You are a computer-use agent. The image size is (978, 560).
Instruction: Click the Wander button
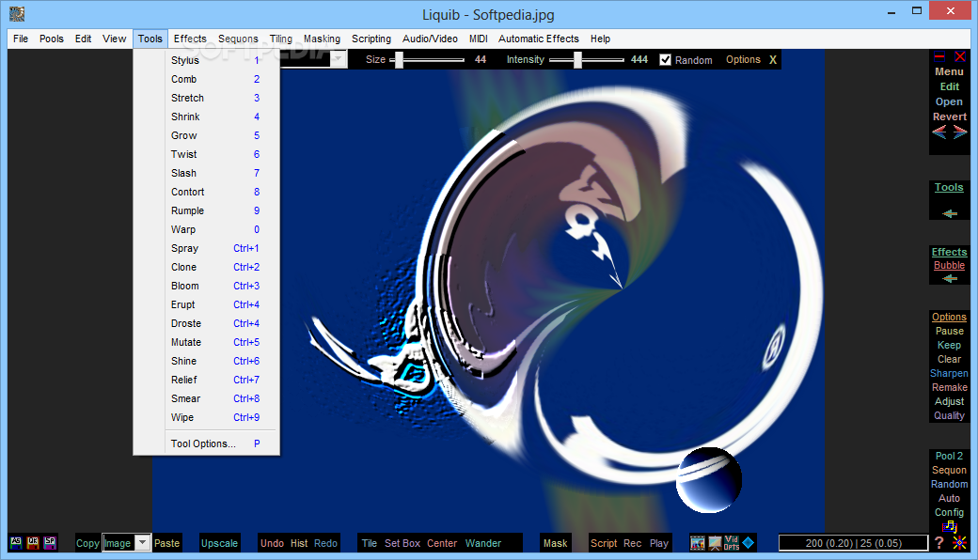tap(482, 543)
